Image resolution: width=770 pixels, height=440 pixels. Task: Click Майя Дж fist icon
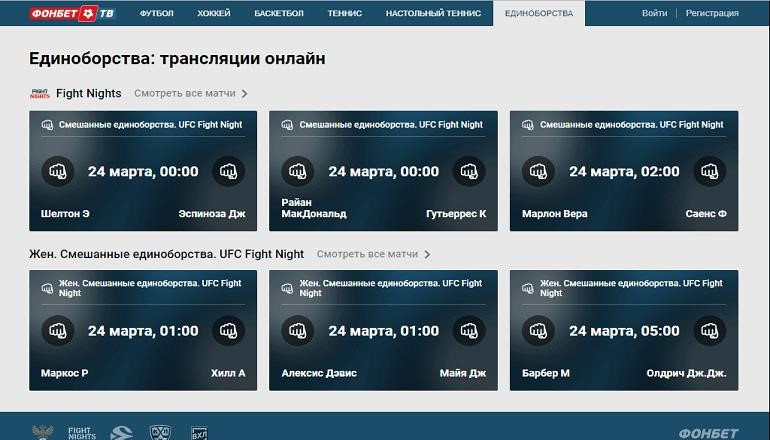(x=469, y=331)
